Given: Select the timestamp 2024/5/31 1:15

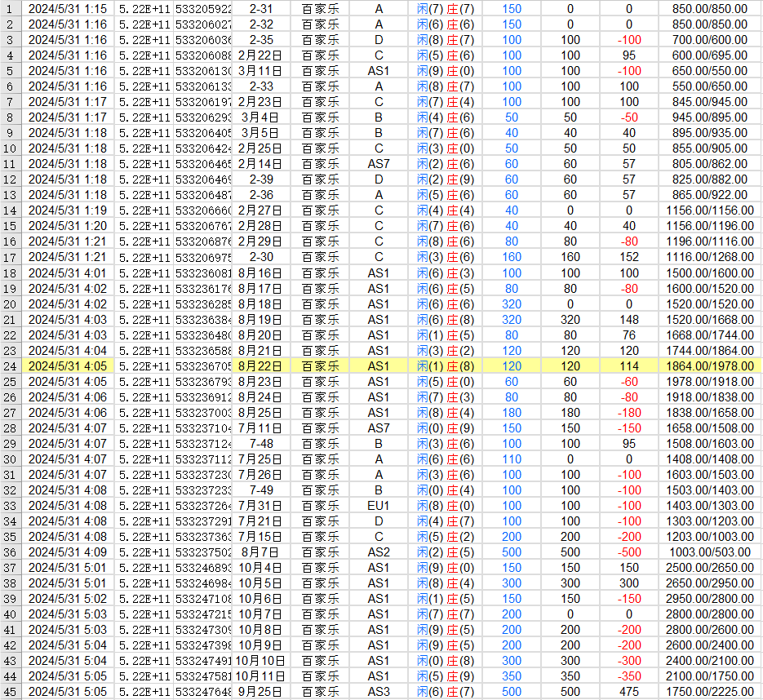Looking at the screenshot, I should 59,9.
